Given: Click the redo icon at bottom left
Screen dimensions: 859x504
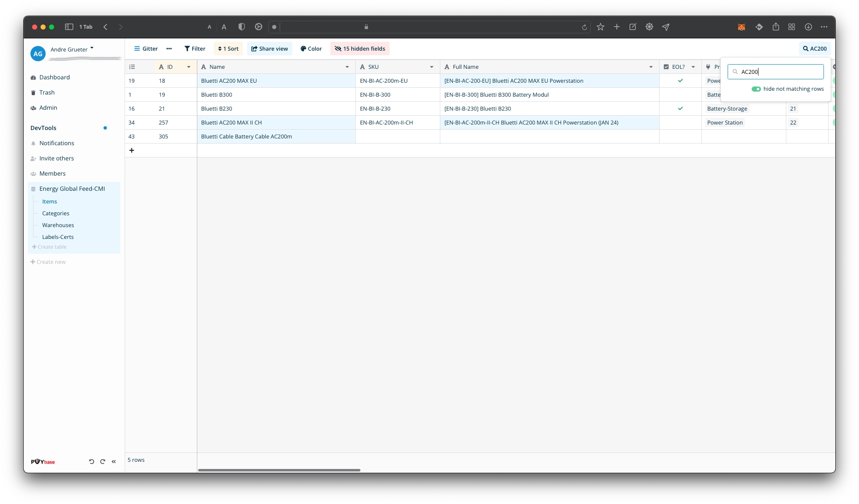Looking at the screenshot, I should pos(103,461).
